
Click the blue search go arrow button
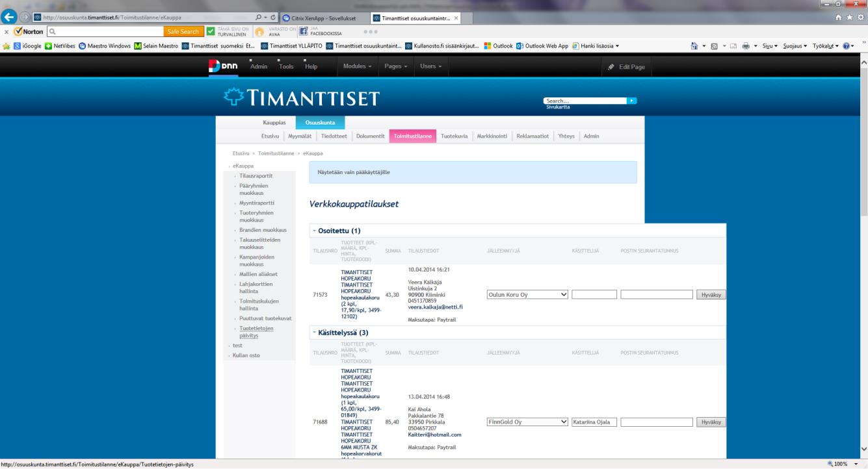tap(631, 101)
